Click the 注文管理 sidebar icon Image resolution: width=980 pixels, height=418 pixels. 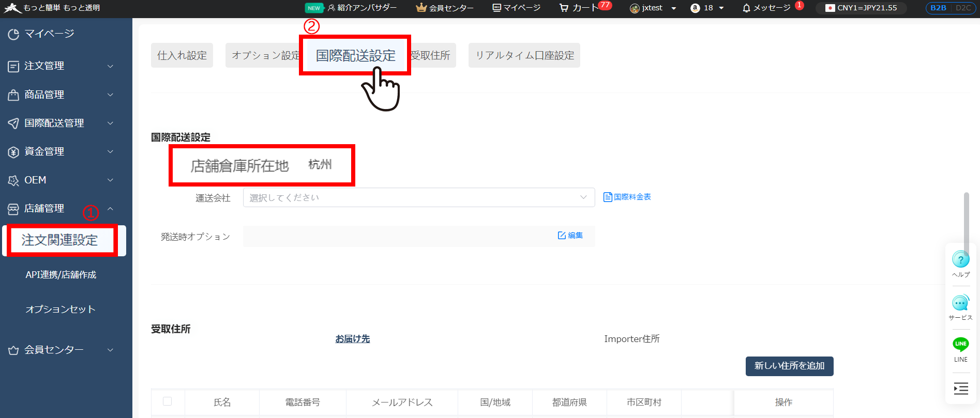(13, 66)
